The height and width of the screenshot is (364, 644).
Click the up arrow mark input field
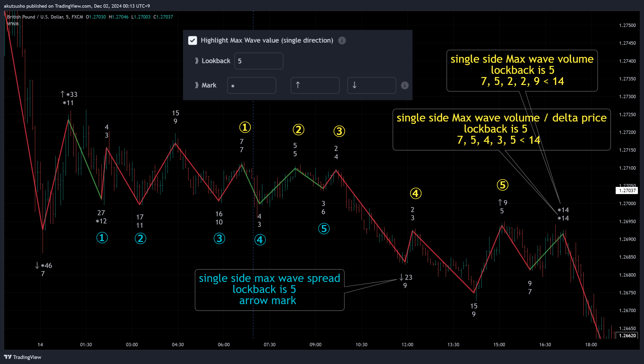(x=315, y=85)
